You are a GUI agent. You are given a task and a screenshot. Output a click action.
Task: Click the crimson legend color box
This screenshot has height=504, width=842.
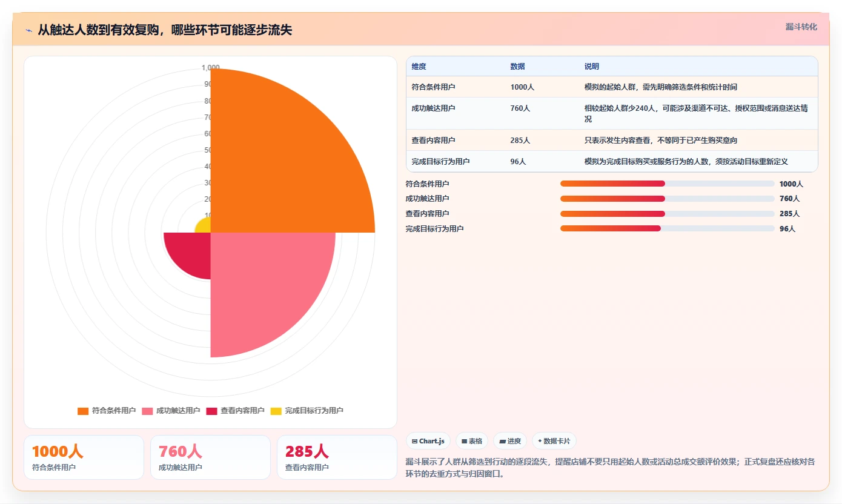211,411
